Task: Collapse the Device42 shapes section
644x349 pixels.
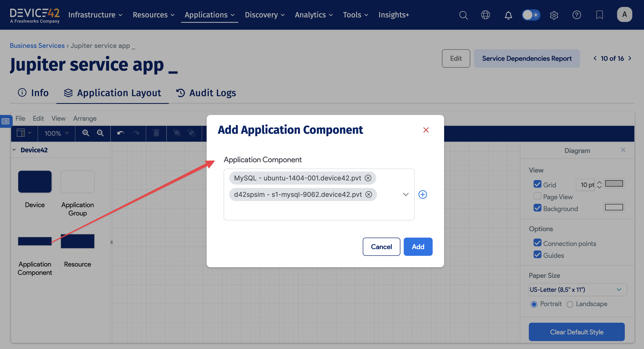Action: [x=14, y=150]
